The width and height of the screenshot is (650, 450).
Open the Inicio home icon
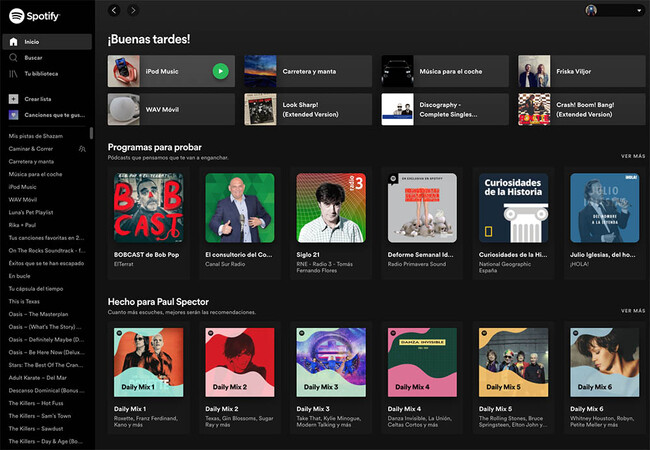pyautogui.click(x=14, y=42)
